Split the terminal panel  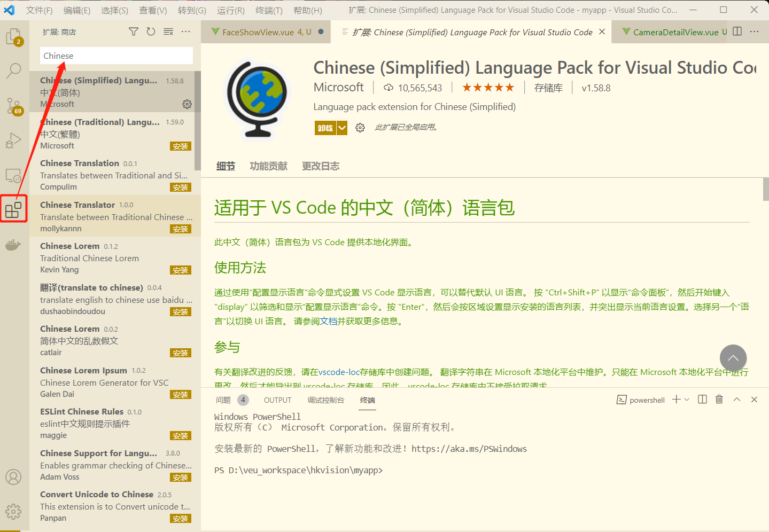pos(703,400)
